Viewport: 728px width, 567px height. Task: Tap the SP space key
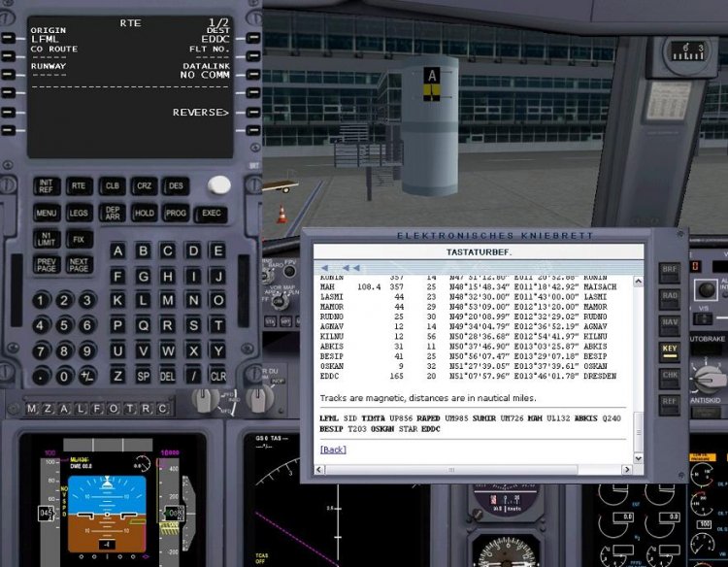[143, 376]
